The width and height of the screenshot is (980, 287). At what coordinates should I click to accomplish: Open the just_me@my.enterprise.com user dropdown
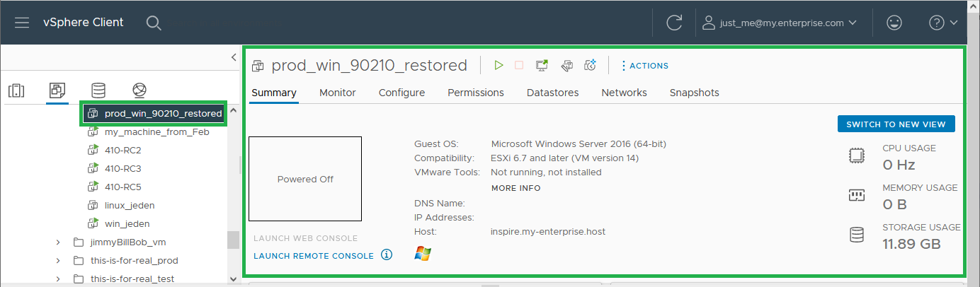point(780,23)
